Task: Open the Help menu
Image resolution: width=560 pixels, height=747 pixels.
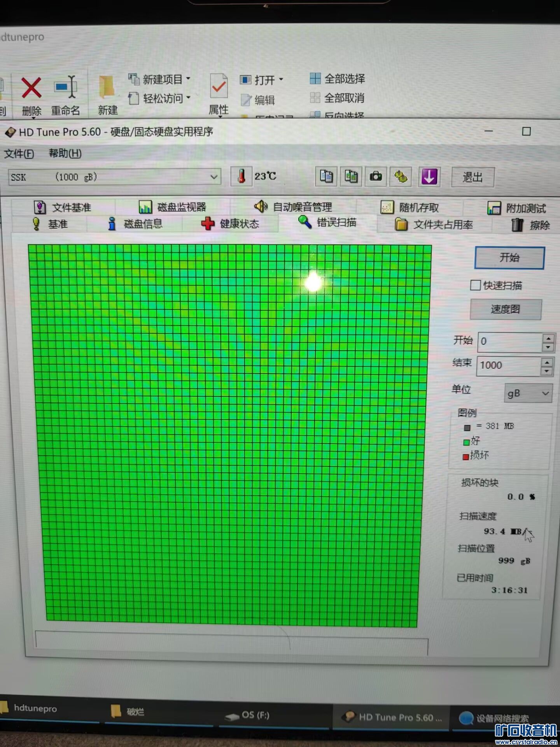Action: point(65,153)
